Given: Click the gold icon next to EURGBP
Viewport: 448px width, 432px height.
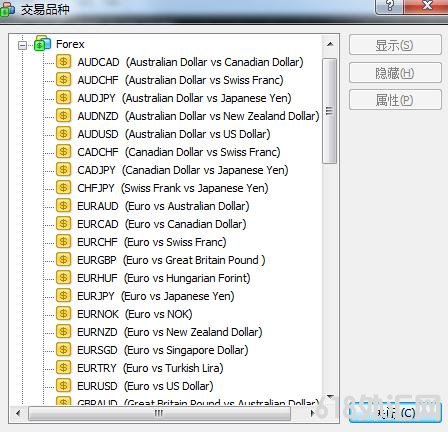Looking at the screenshot, I should point(63,260).
